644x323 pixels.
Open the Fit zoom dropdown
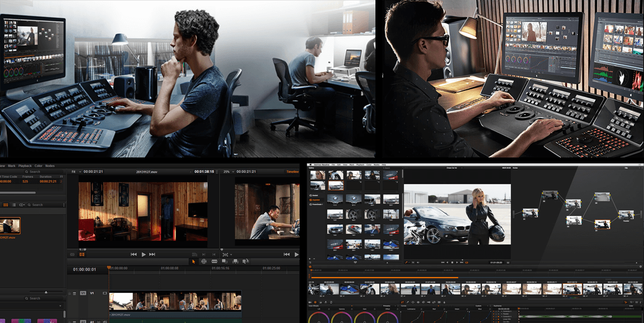pyautogui.click(x=74, y=171)
